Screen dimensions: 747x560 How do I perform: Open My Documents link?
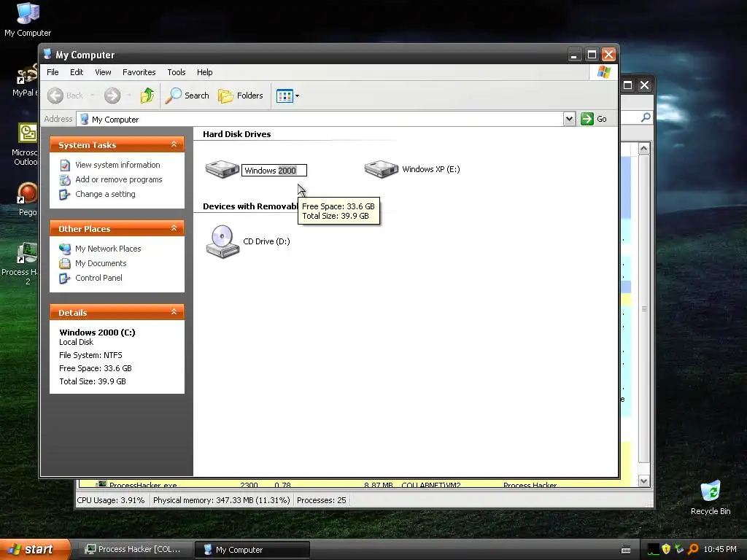point(101,263)
